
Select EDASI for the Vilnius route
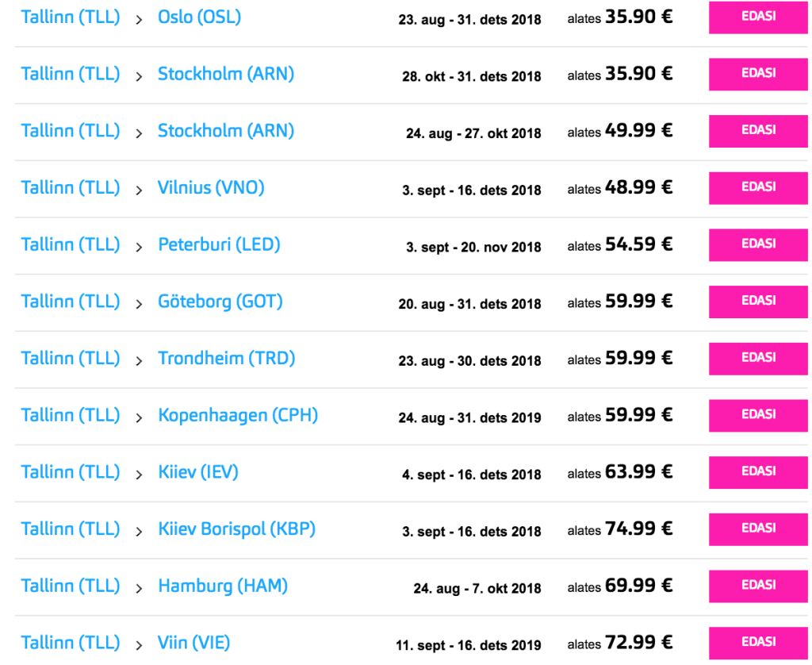point(757,187)
